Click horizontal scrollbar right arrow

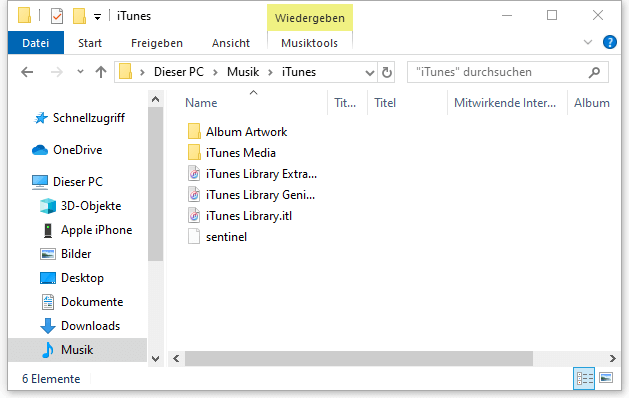pyautogui.click(x=613, y=358)
